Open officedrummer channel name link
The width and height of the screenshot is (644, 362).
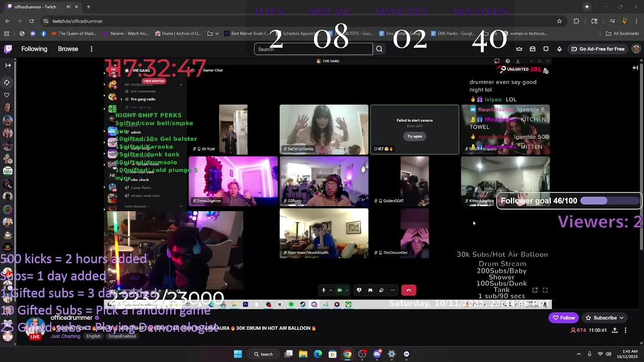click(x=71, y=318)
